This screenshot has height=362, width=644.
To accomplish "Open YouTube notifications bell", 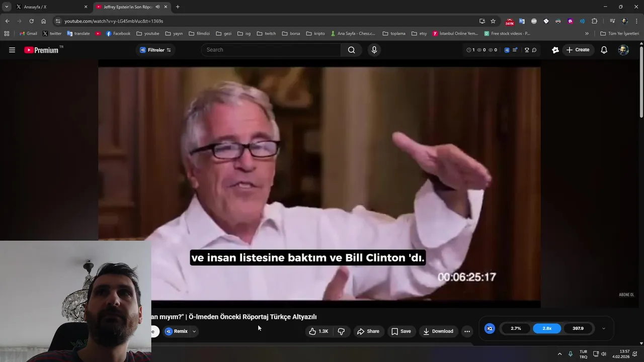I will pos(604,50).
